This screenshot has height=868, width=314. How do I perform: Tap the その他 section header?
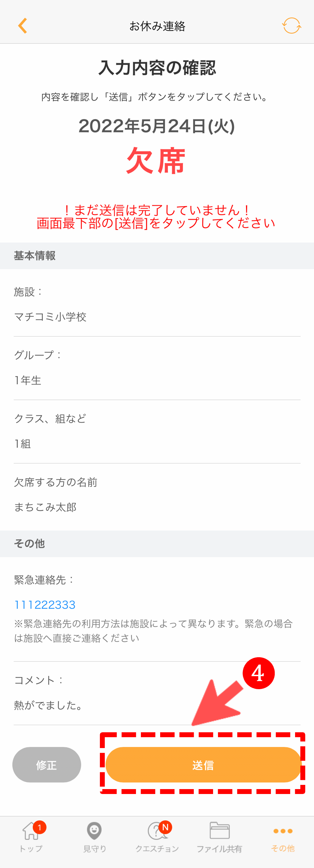click(157, 544)
